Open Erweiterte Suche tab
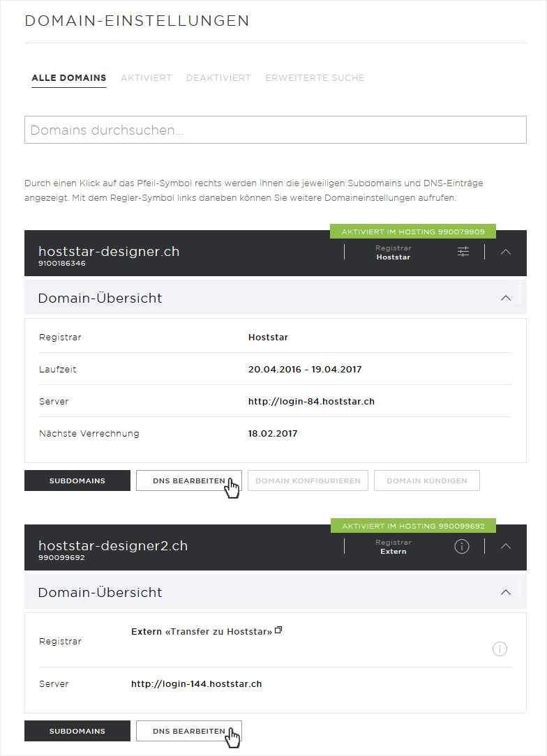547x756 pixels. [x=315, y=77]
